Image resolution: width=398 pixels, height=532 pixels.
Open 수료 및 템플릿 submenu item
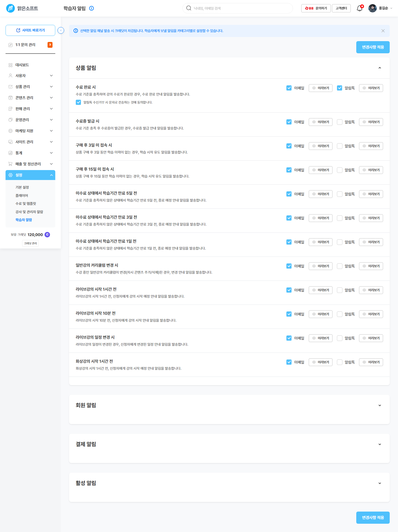tap(26, 203)
